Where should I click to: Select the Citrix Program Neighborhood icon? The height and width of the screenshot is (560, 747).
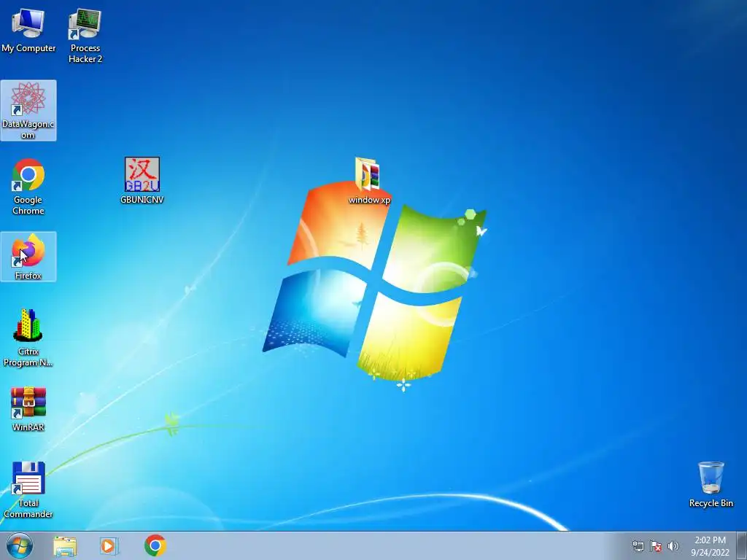click(x=28, y=338)
